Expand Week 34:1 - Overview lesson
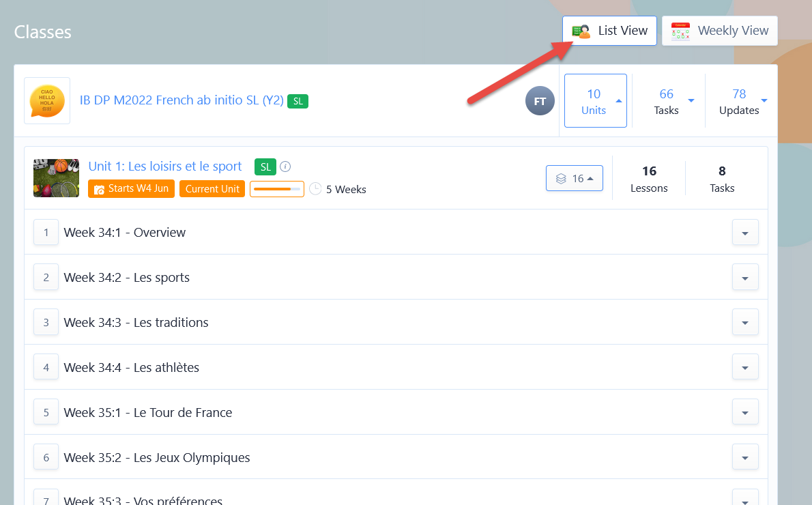 [745, 233]
